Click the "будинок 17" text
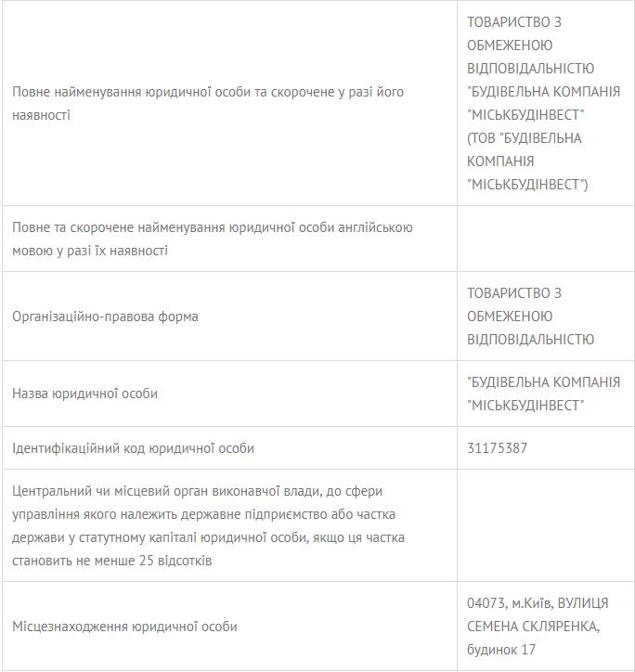Image resolution: width=635 pixels, height=672 pixels. (501, 650)
